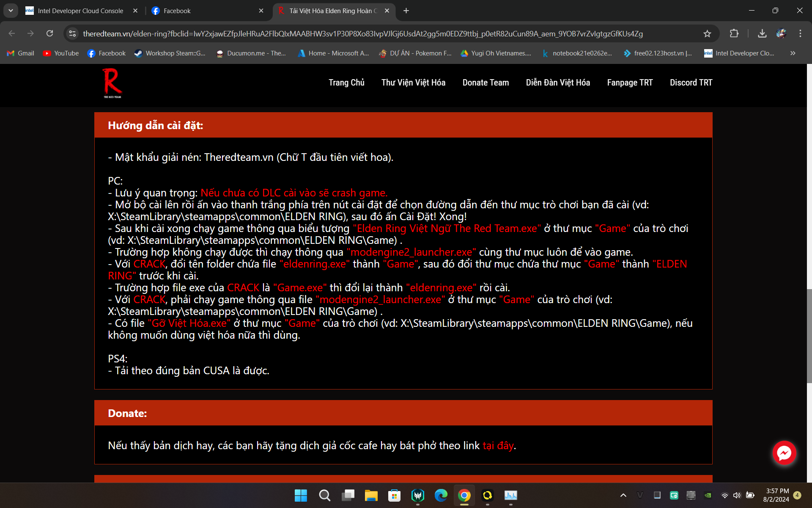
Task: Open Microsoft Store from taskbar
Action: tap(395, 495)
